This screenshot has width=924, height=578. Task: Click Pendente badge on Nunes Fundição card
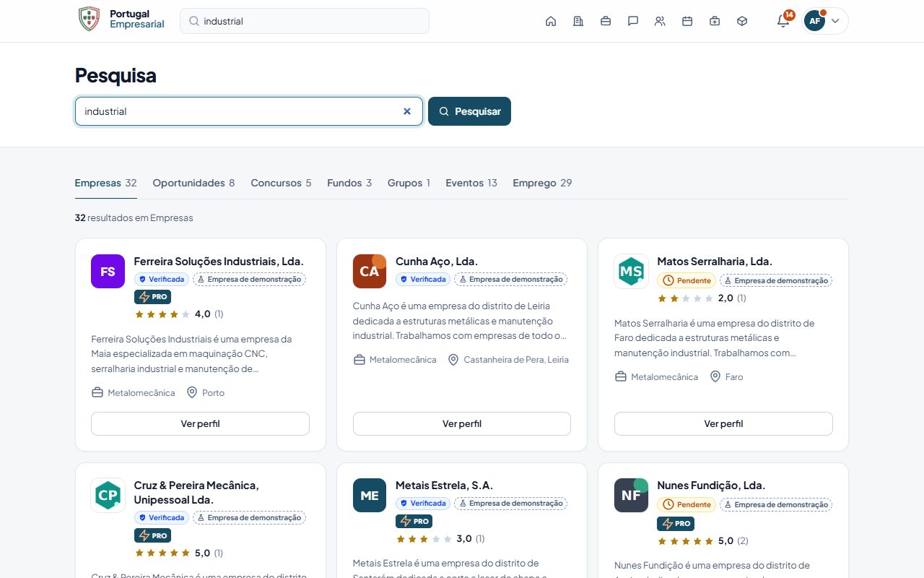[x=687, y=504]
